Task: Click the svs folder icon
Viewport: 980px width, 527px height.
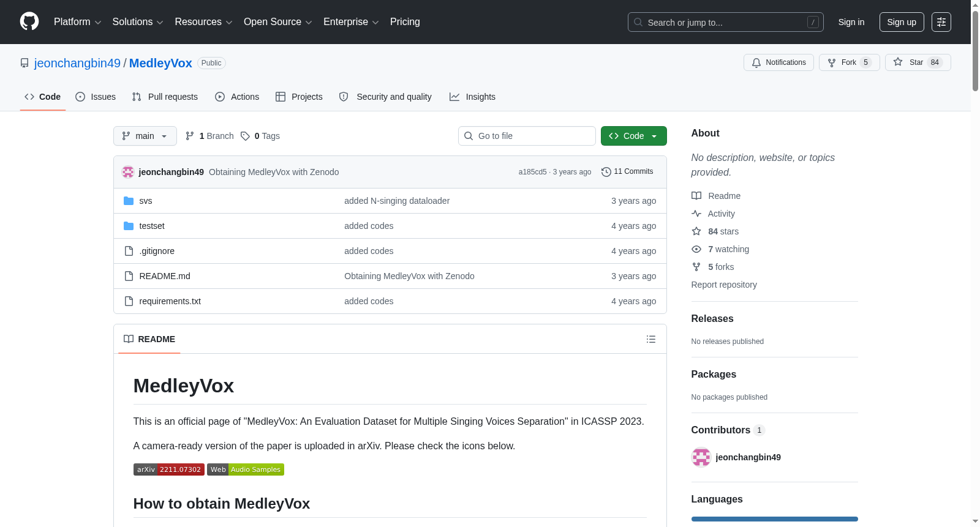Action: (129, 201)
